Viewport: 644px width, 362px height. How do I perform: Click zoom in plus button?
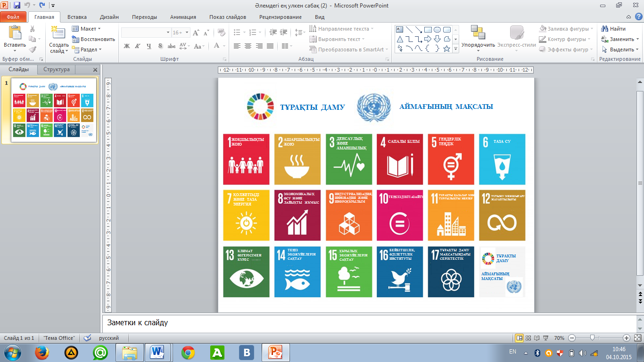[626, 338]
